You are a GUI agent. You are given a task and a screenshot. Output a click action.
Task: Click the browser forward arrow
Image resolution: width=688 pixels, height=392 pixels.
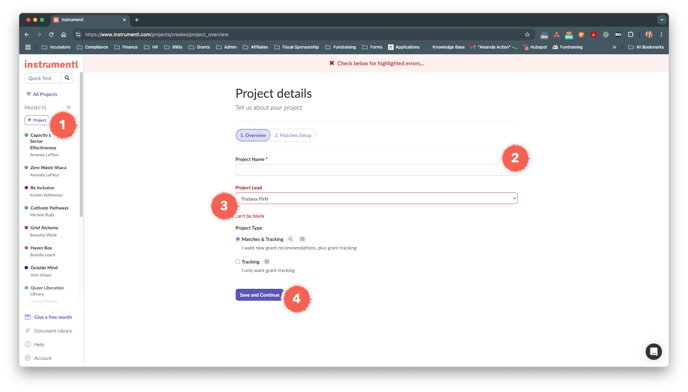39,34
